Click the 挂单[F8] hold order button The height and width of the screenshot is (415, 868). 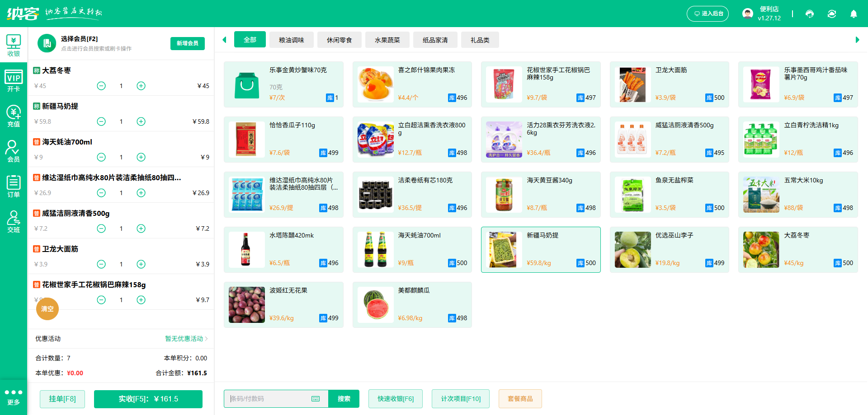62,399
